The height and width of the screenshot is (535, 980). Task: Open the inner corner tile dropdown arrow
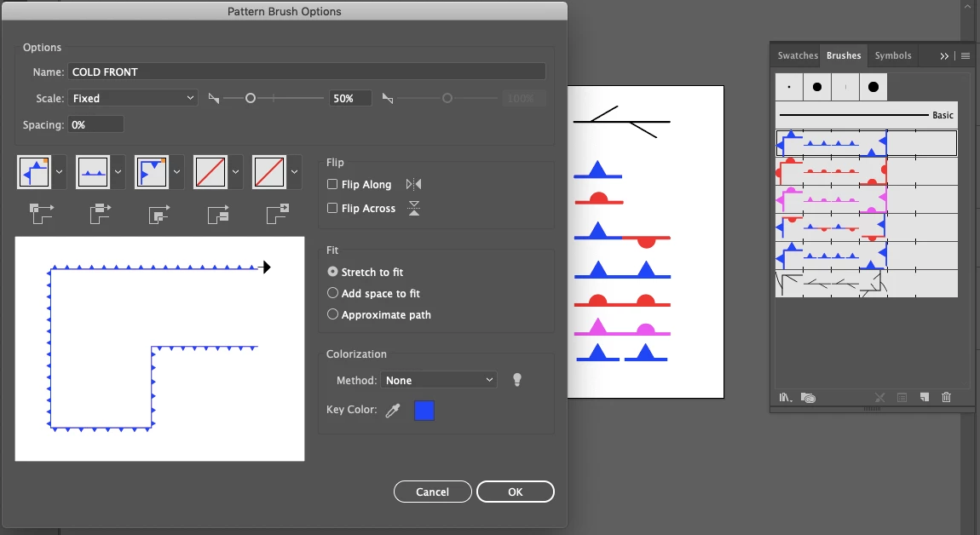[x=177, y=172]
